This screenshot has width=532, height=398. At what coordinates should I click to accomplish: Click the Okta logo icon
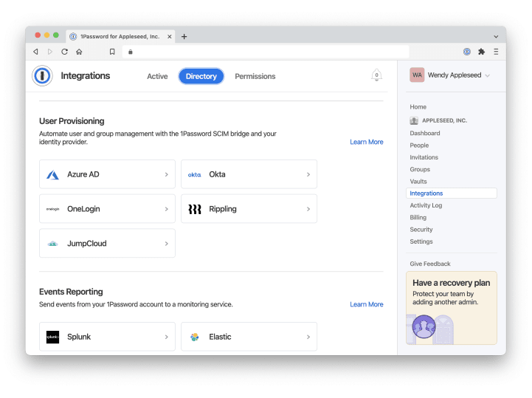(194, 174)
